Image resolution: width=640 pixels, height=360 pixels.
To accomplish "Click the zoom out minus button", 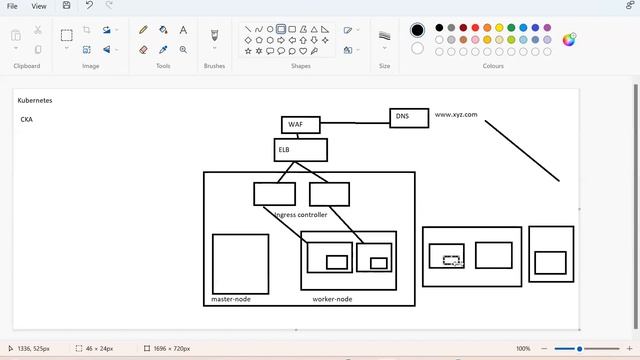I will (x=544, y=349).
